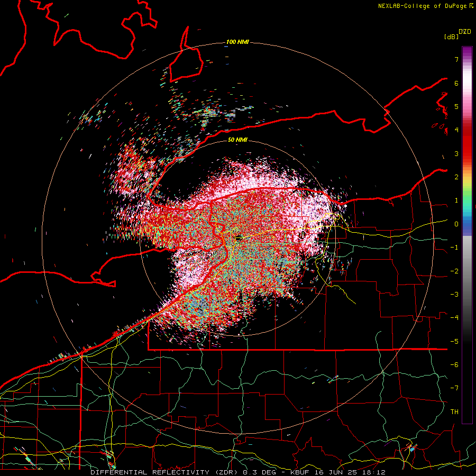Screen dimensions: 476x476
Task: Click the 100 NMI range ring label
Action: tap(237, 42)
